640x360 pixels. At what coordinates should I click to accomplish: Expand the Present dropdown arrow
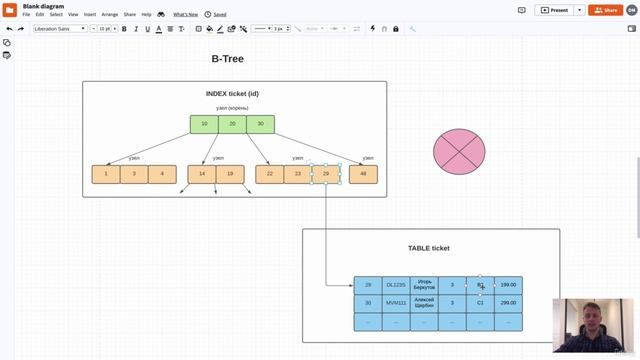[x=580, y=10]
